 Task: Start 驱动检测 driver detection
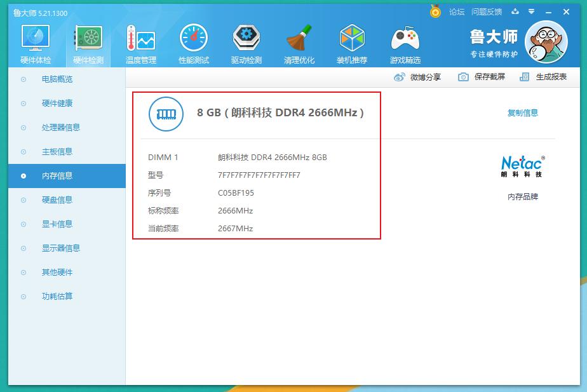point(246,41)
